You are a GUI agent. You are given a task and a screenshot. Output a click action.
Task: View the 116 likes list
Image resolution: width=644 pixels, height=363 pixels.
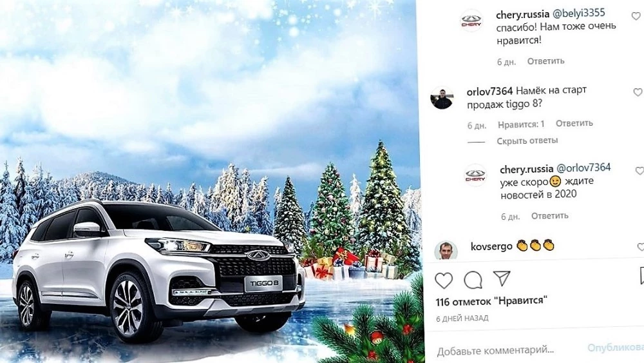tap(491, 301)
